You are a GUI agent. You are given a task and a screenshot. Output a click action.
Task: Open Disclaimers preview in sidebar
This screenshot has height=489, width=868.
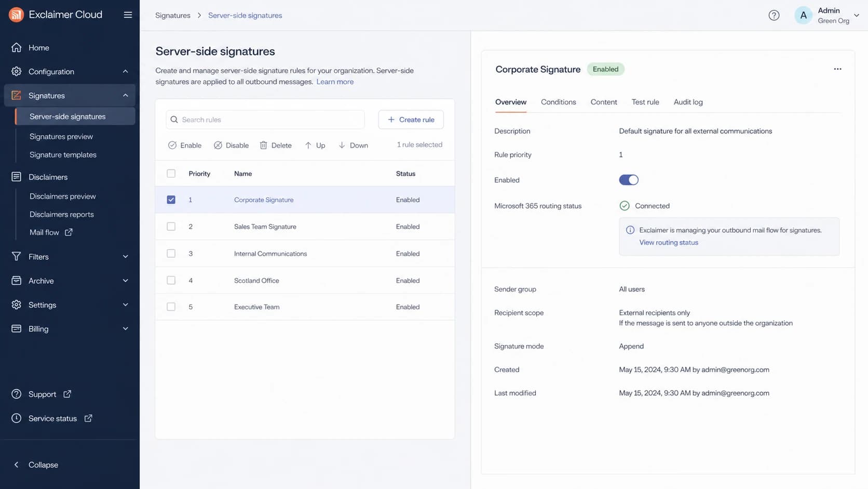pyautogui.click(x=63, y=196)
